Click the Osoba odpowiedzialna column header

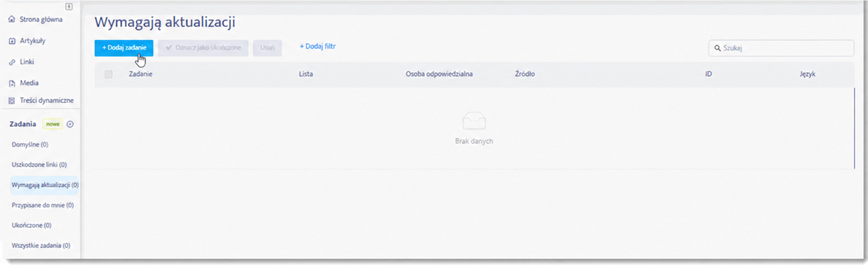coord(439,74)
